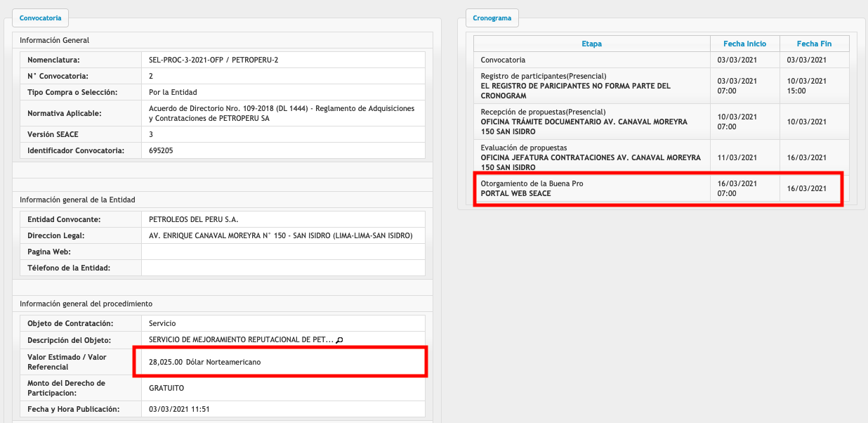Click publication date 03/03/2021 11:51
This screenshot has width=868, height=423.
179,409
